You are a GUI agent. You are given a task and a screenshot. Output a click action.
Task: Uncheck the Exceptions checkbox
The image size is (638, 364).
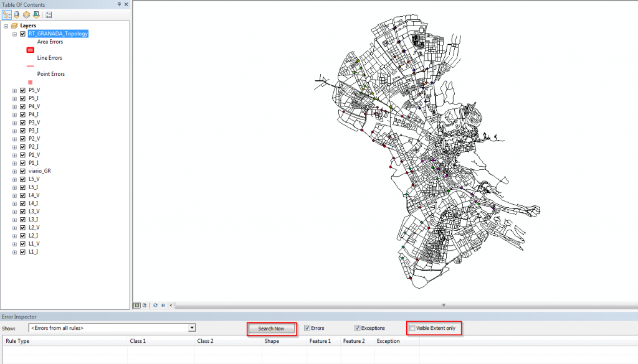pyautogui.click(x=358, y=328)
